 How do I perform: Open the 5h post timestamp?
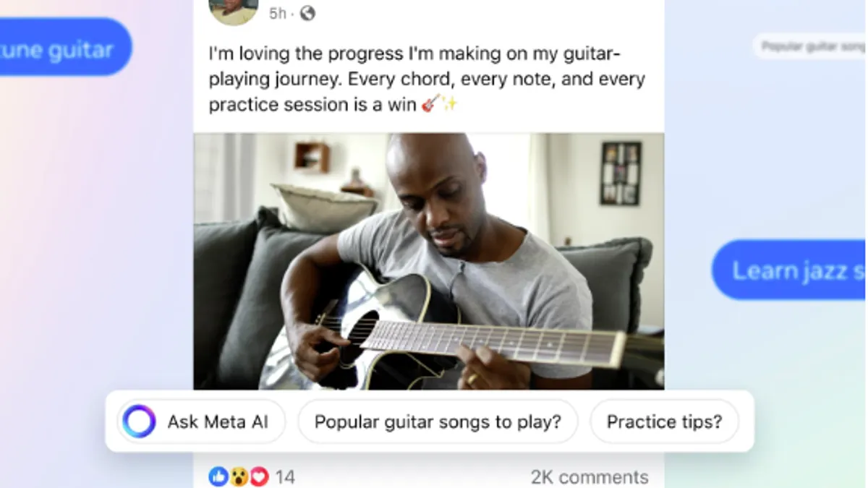click(278, 13)
